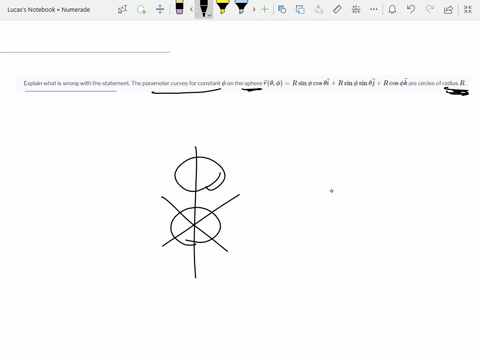Image resolution: width=480 pixels, height=360 pixels.
Task: Toggle the Ruler tool
Action: tap(337, 9)
